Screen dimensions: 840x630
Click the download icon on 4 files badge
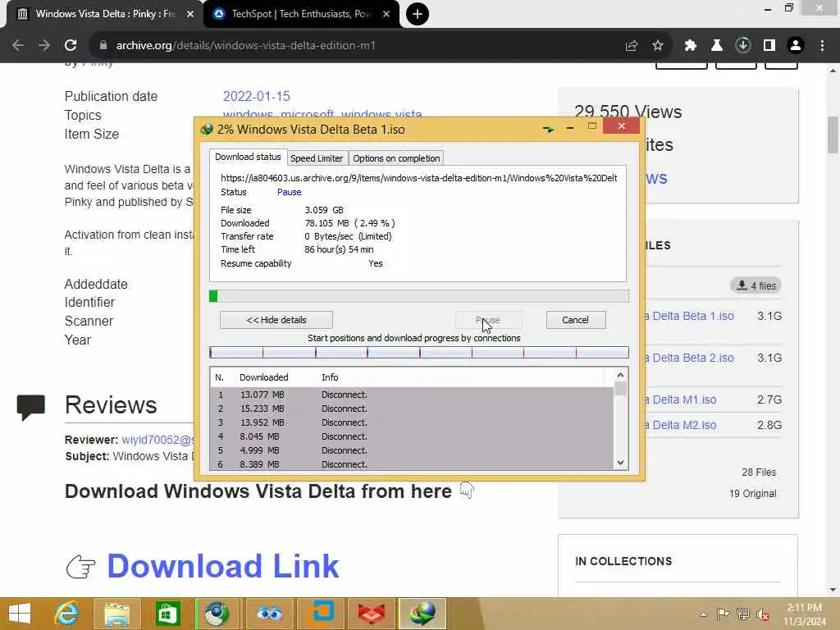coord(742,285)
